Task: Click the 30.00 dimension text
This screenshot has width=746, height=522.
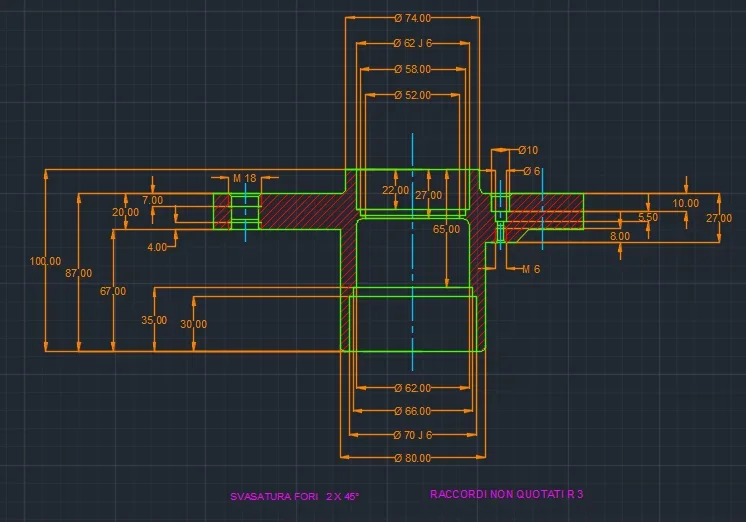Action: tap(193, 324)
